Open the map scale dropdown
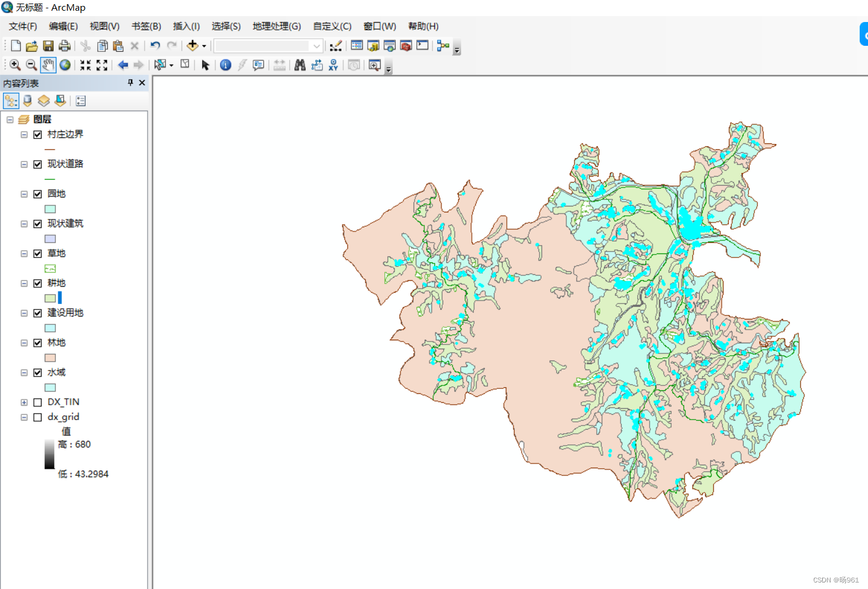 (x=317, y=46)
